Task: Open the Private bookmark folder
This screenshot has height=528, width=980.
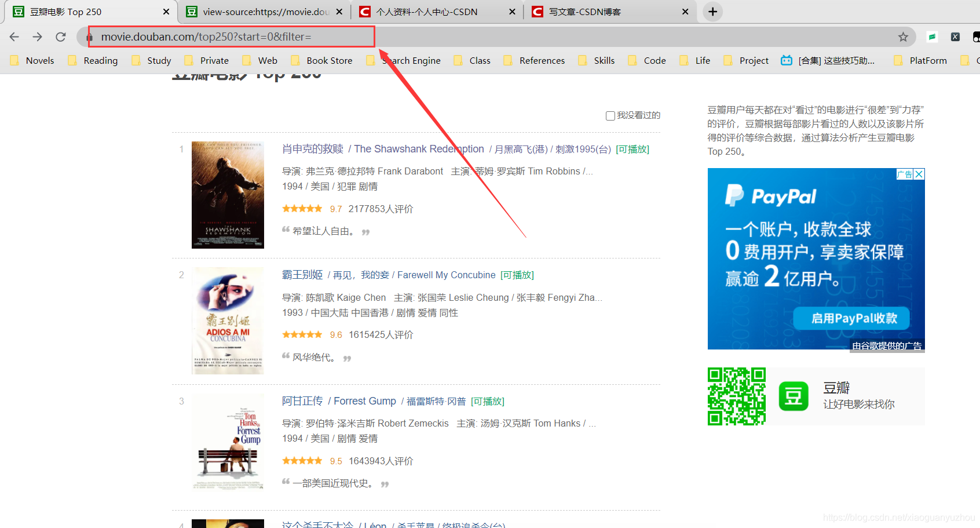Action: click(207, 60)
